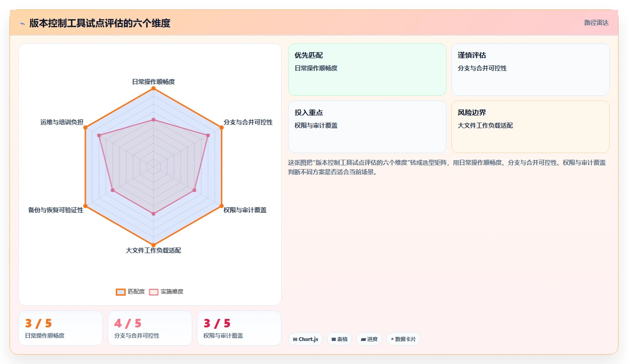Click the orange 匹配度 point at 运维与培训负担
Screen dimensions: 628x364
coord(85,127)
